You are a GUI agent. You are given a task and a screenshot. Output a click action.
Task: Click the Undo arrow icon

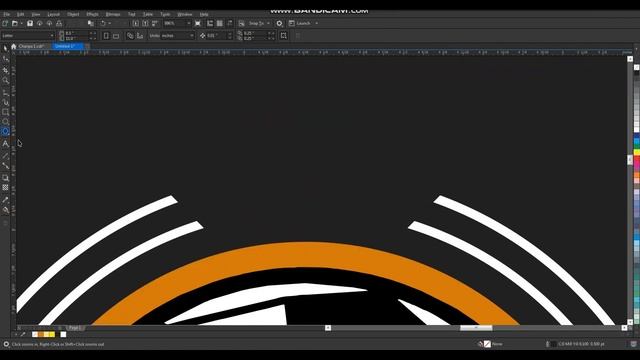tap(103, 24)
